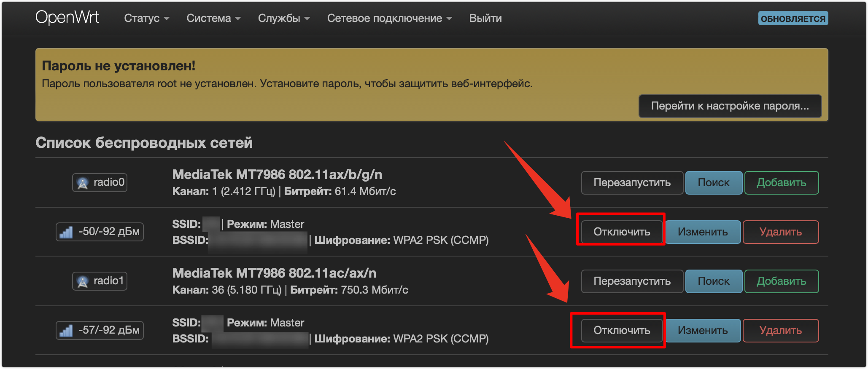The width and height of the screenshot is (868, 369).
Task: Disable the 5 GHz network with Отключить
Action: 622,331
